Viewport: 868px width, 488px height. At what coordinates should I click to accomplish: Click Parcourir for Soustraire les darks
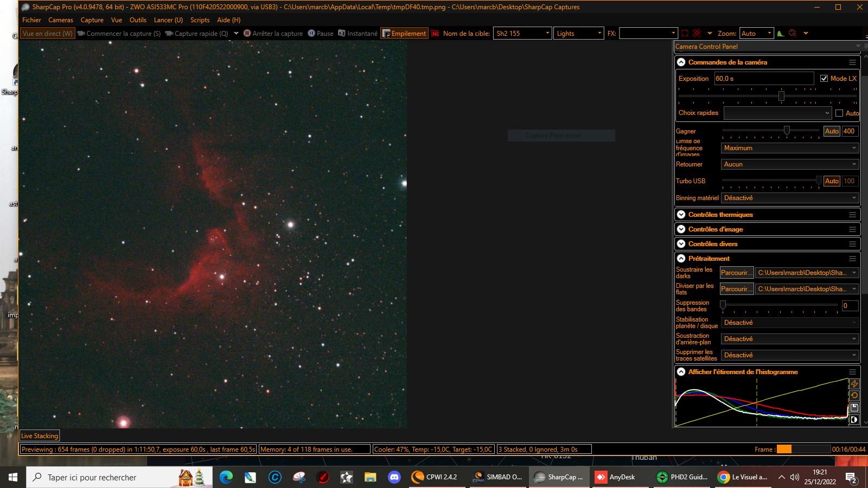coord(737,273)
